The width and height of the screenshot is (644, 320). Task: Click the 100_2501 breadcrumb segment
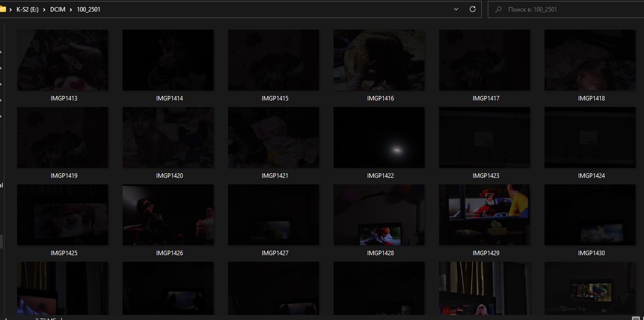click(x=88, y=10)
